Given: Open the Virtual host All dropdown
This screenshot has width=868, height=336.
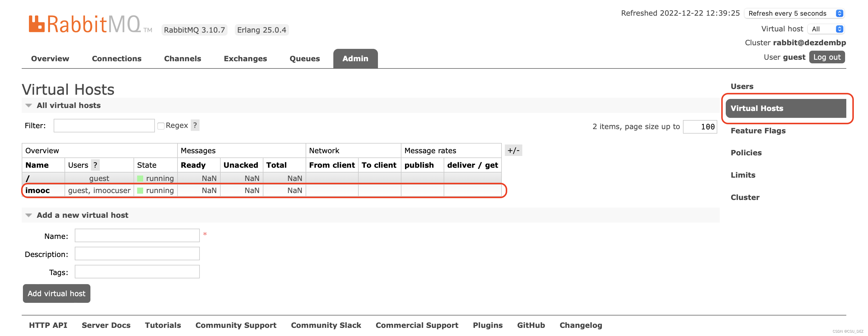Looking at the screenshot, I should click(x=826, y=29).
